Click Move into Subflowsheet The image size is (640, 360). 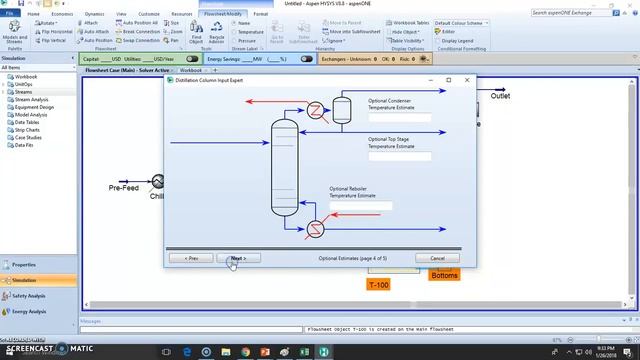pyautogui.click(x=351, y=31)
